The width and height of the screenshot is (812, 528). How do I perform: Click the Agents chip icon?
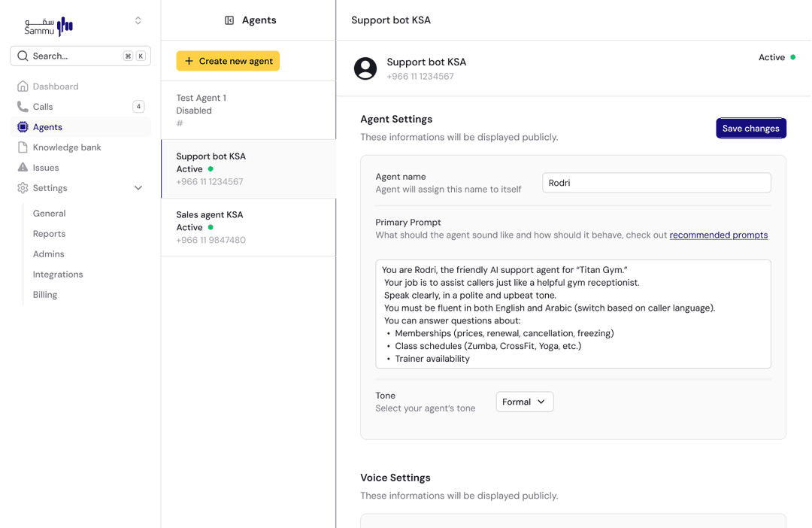pos(23,127)
